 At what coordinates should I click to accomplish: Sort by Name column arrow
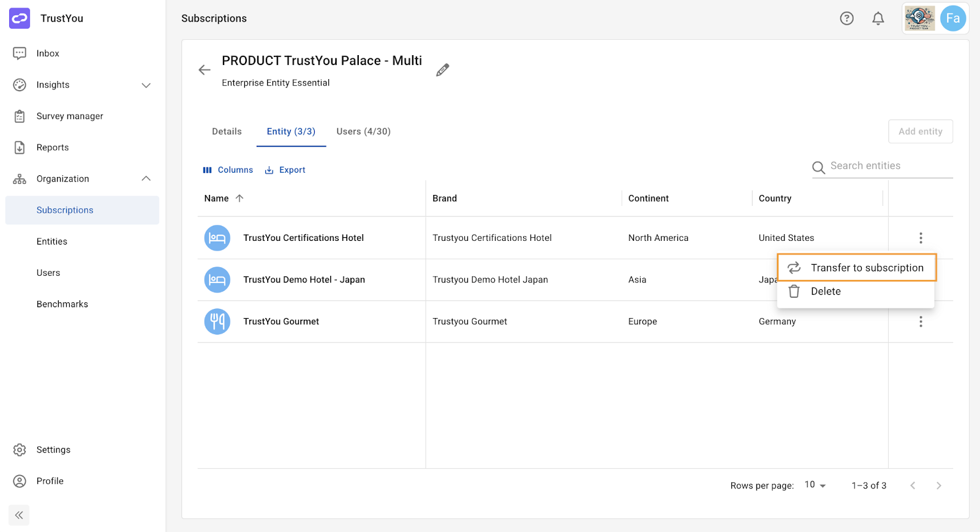239,198
